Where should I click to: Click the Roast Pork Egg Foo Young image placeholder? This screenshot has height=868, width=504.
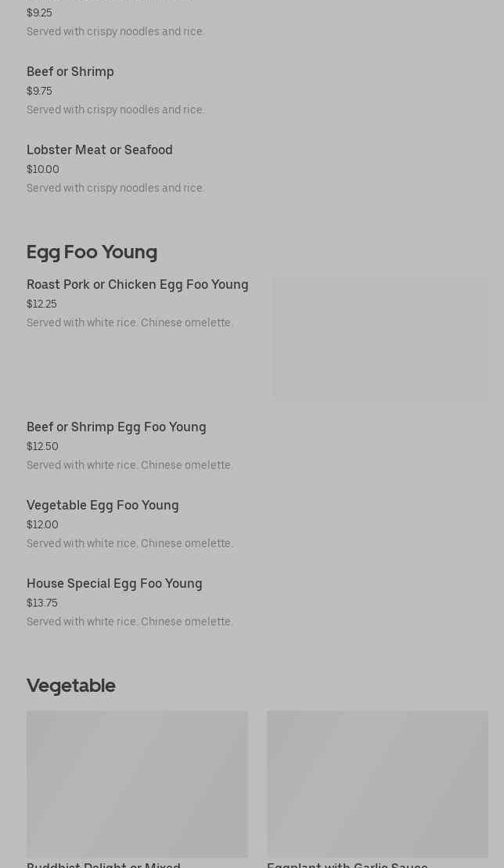pyautogui.click(x=380, y=338)
